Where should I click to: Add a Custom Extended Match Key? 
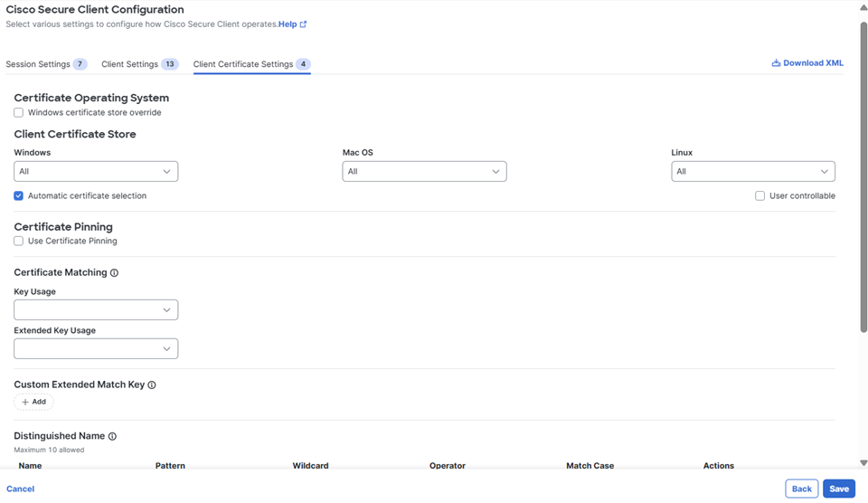pyautogui.click(x=33, y=402)
